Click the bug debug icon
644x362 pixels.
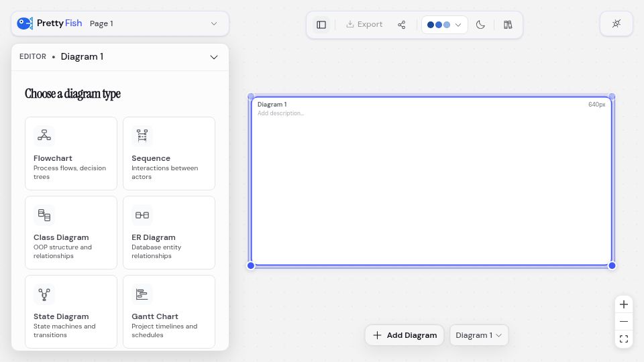(616, 23)
